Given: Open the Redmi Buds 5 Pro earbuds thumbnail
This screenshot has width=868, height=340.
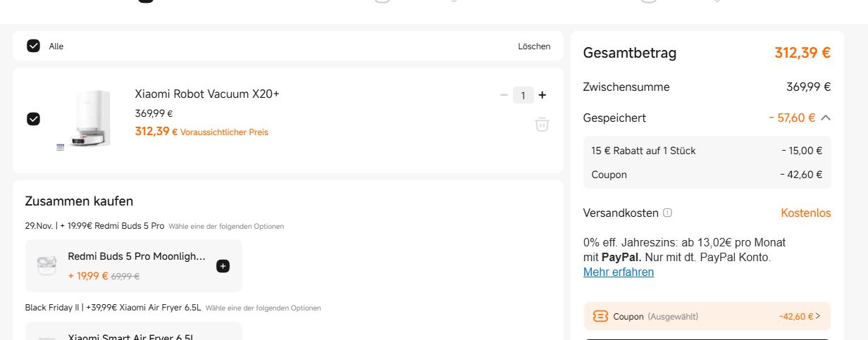Looking at the screenshot, I should pyautogui.click(x=46, y=265).
